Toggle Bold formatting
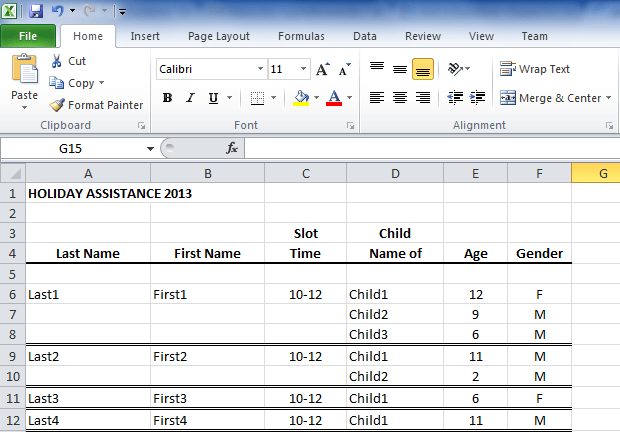Screen dimensions: 620x432 167,98
